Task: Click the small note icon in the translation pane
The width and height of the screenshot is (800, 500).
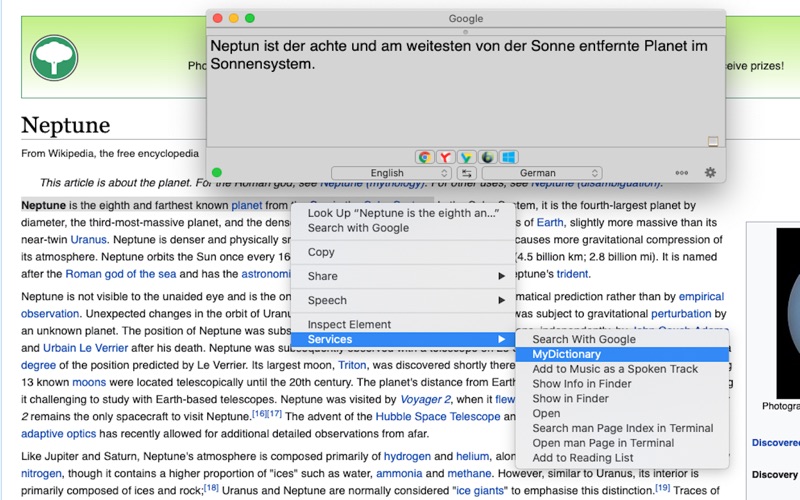Action: pyautogui.click(x=713, y=141)
